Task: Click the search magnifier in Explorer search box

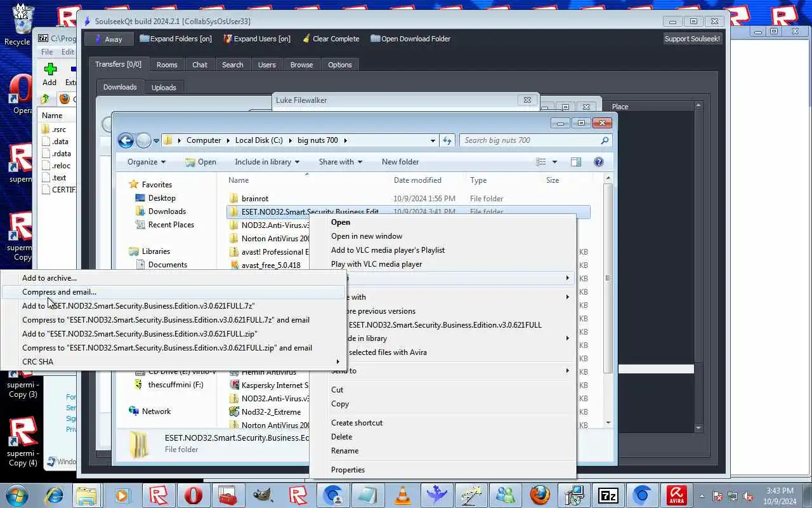Action: pos(605,140)
